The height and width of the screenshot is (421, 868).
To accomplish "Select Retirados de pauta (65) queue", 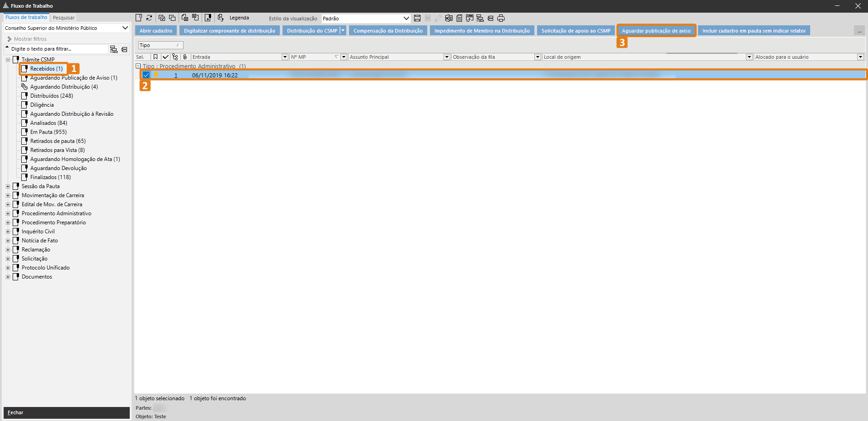I will tap(58, 141).
